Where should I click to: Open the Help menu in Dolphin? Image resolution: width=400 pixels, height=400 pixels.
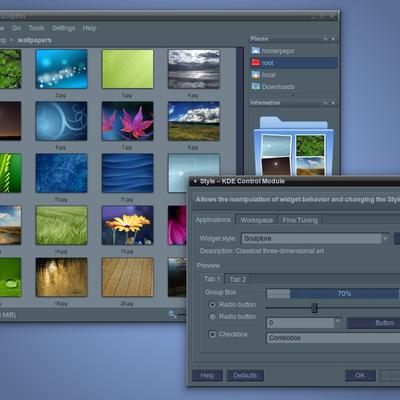point(89,28)
